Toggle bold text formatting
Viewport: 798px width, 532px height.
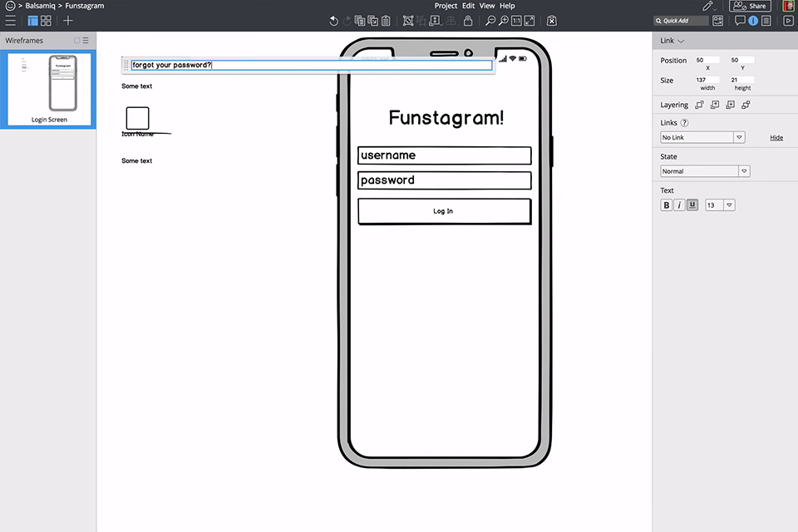click(666, 205)
